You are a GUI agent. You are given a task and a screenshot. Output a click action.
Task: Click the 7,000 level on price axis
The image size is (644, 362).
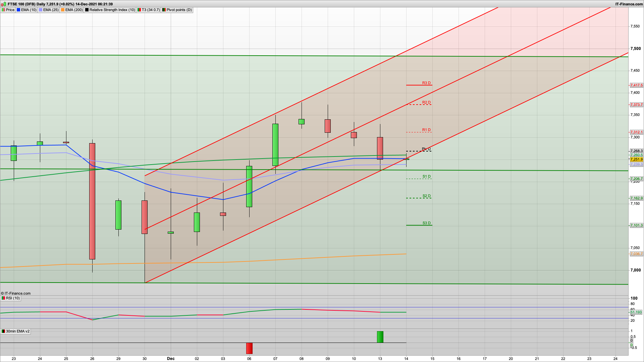pyautogui.click(x=636, y=270)
